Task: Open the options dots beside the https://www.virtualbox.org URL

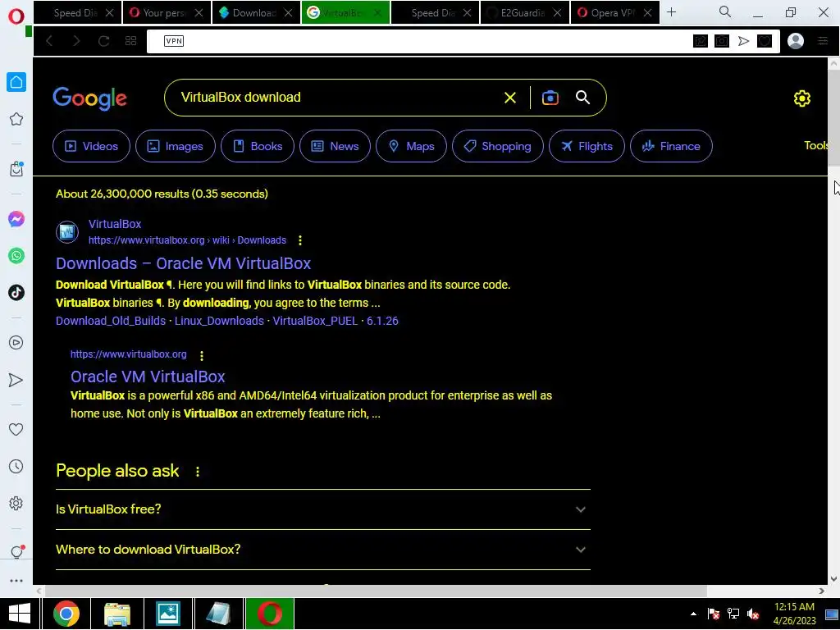Action: [x=202, y=355]
